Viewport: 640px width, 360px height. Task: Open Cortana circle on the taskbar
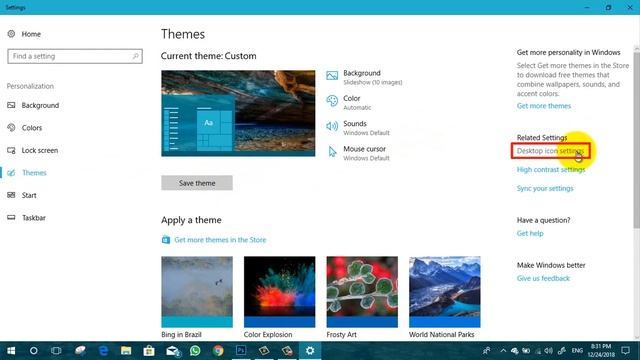(33, 351)
